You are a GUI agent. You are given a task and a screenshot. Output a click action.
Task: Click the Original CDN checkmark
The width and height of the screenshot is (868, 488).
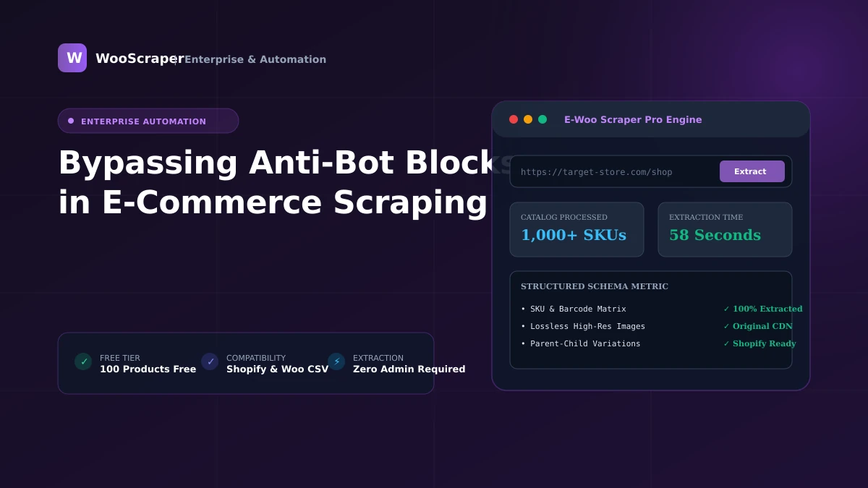click(726, 326)
